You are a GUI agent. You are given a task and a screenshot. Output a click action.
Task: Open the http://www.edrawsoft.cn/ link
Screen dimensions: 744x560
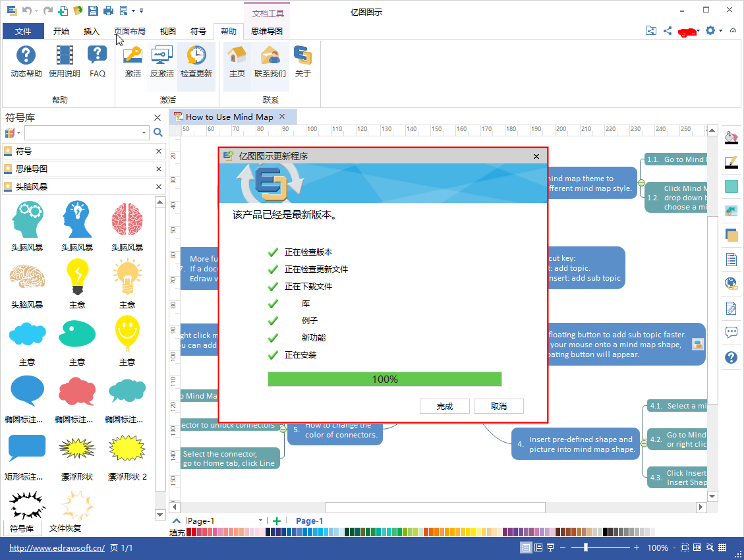[x=57, y=548]
